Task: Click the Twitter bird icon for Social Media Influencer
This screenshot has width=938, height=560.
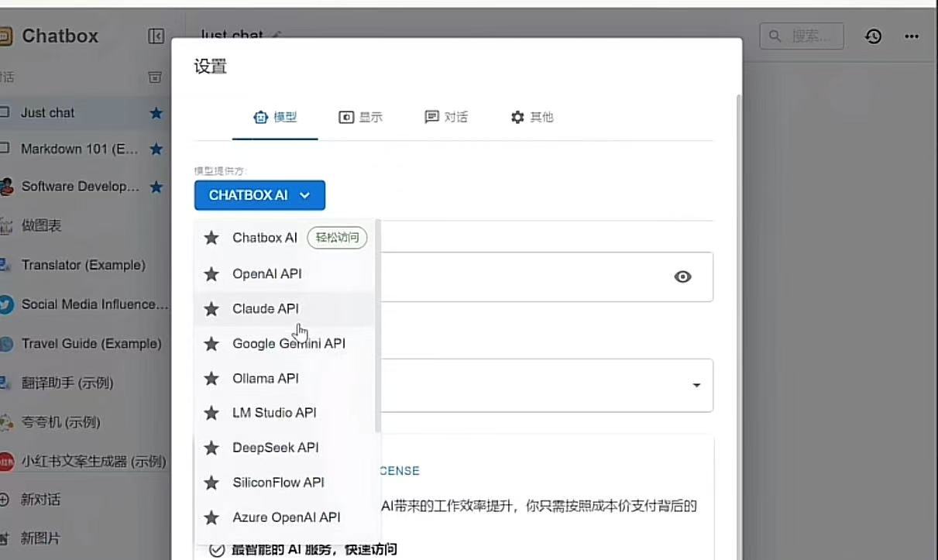Action: (x=6, y=304)
